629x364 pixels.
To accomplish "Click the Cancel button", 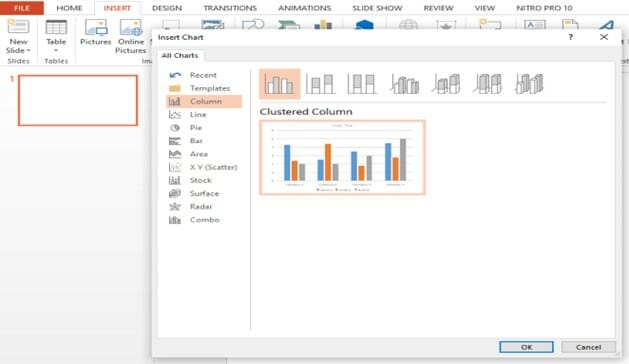I will (588, 347).
